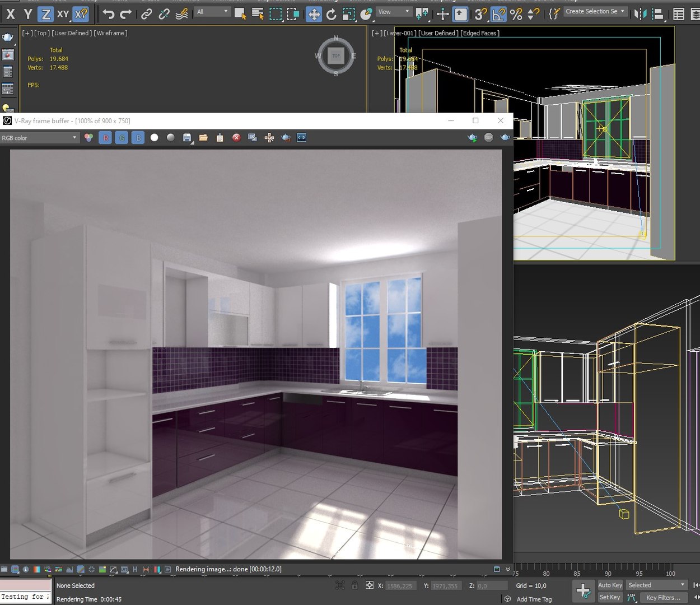Switch to alpha channel white circle

coord(155,137)
